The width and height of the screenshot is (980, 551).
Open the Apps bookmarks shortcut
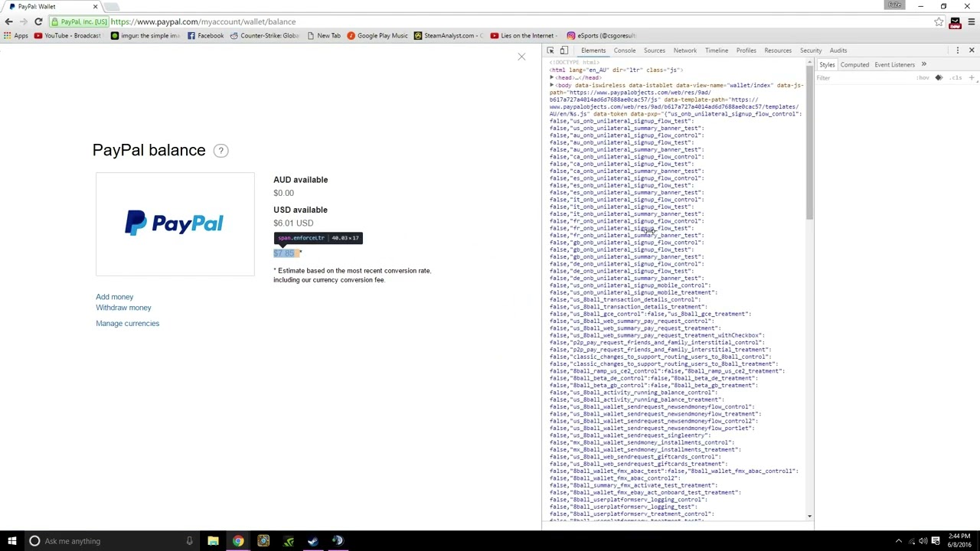coord(16,35)
